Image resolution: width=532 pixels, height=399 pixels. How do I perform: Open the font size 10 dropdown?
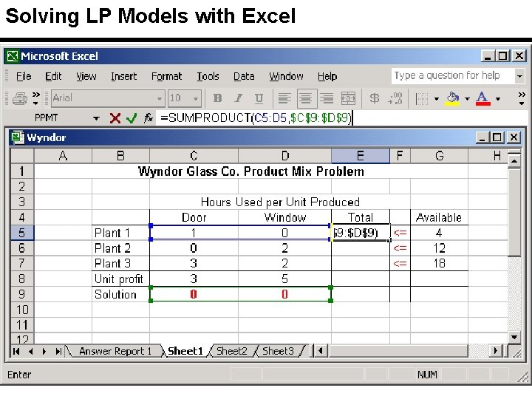(x=196, y=99)
